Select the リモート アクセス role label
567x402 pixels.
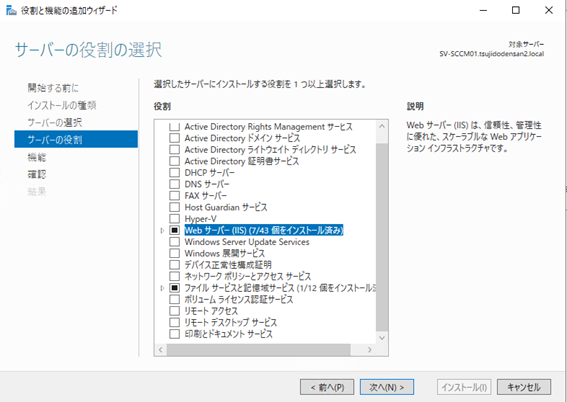point(211,311)
